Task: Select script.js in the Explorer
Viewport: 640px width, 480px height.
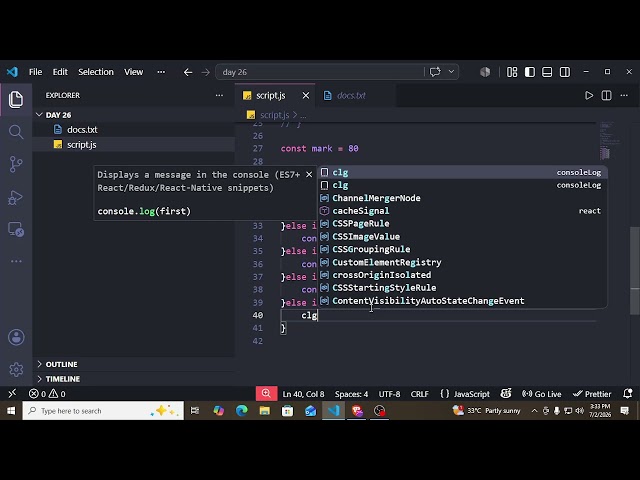Action: click(134, 145)
